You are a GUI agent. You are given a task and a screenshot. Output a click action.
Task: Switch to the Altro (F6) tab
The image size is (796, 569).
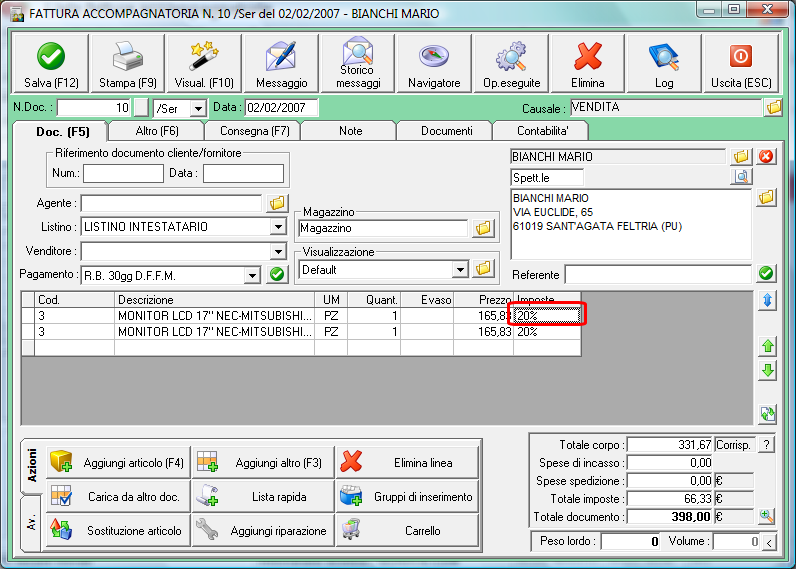[157, 131]
